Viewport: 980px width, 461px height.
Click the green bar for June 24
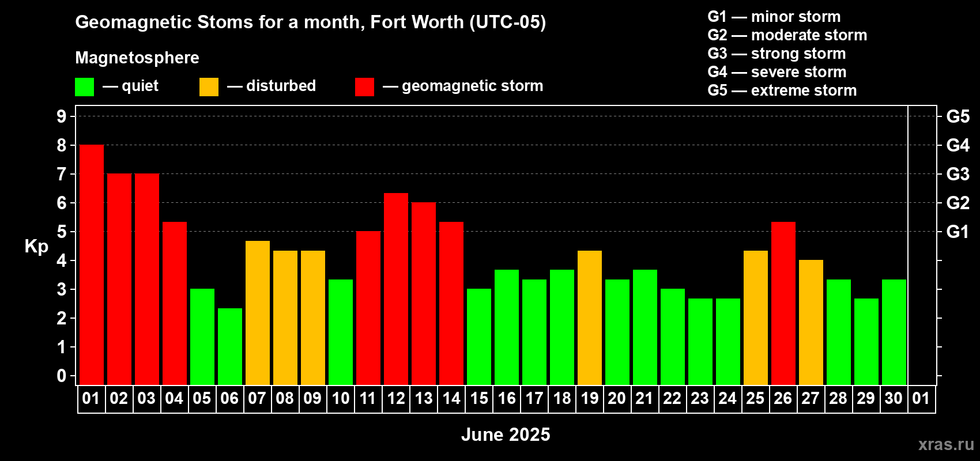click(728, 342)
